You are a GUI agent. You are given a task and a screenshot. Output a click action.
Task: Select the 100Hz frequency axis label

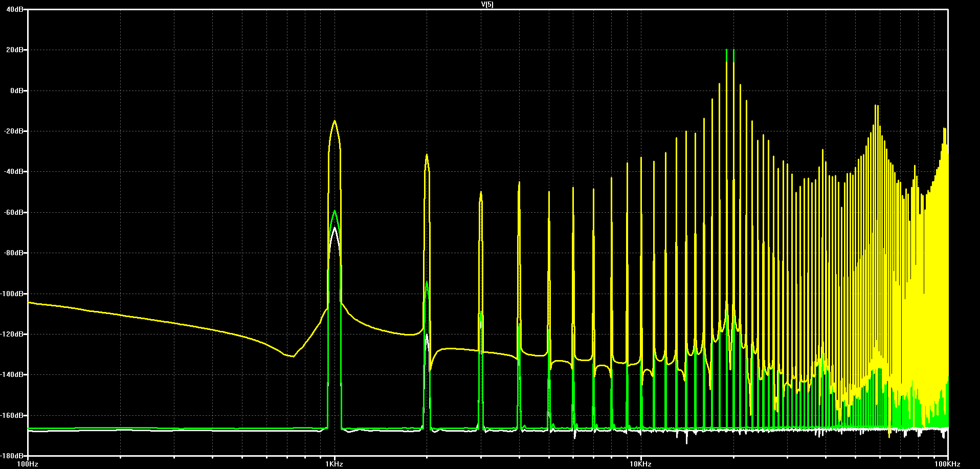(x=28, y=464)
